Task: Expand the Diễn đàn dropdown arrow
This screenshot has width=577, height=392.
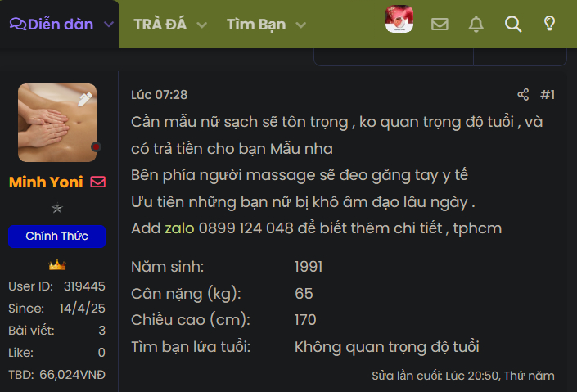Action: (x=109, y=25)
